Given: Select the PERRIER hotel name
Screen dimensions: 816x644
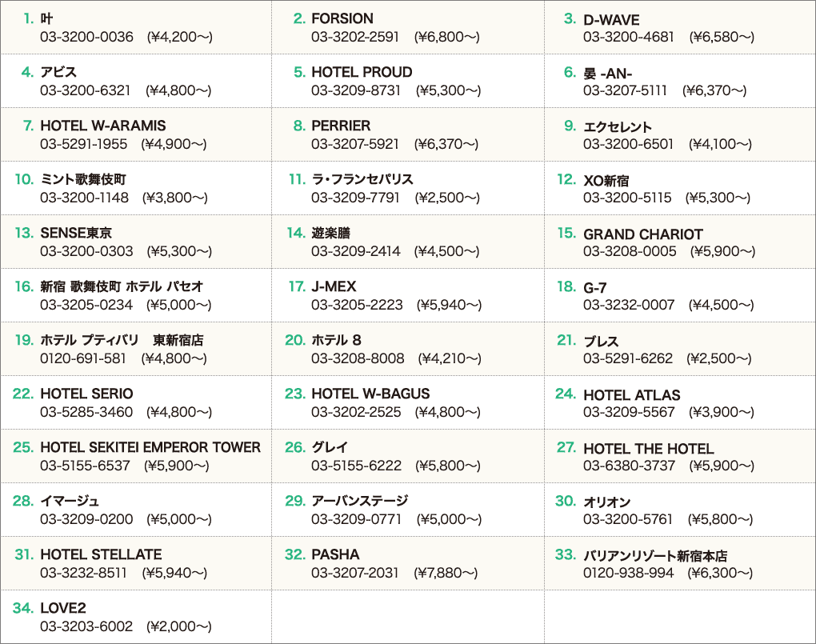Looking at the screenshot, I should point(341,126).
